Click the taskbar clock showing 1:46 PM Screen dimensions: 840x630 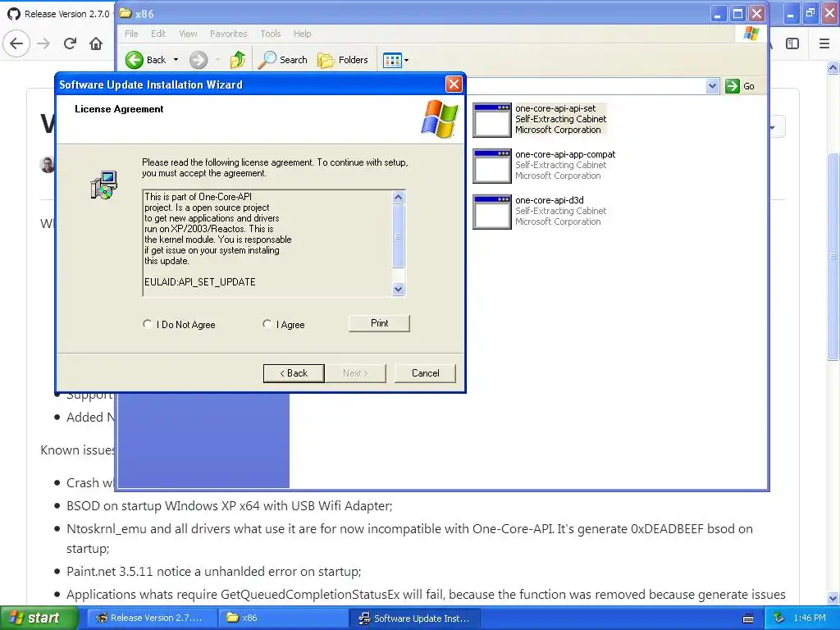point(810,619)
